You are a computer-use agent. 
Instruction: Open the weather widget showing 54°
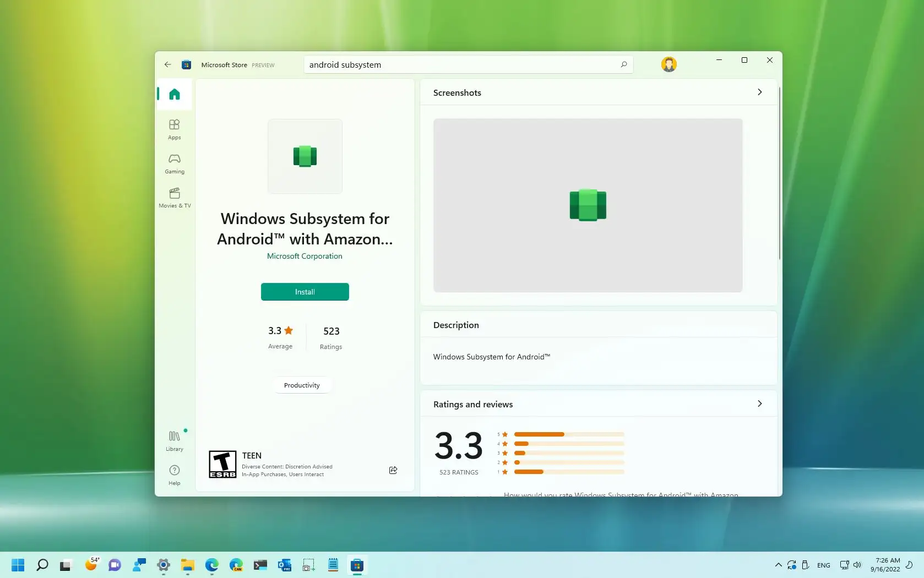pyautogui.click(x=91, y=565)
